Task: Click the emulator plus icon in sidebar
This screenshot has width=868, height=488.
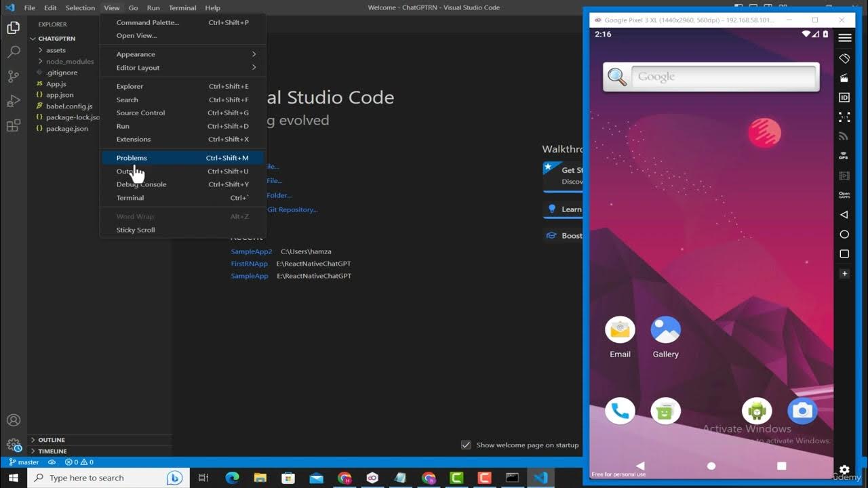Action: pyautogui.click(x=844, y=274)
